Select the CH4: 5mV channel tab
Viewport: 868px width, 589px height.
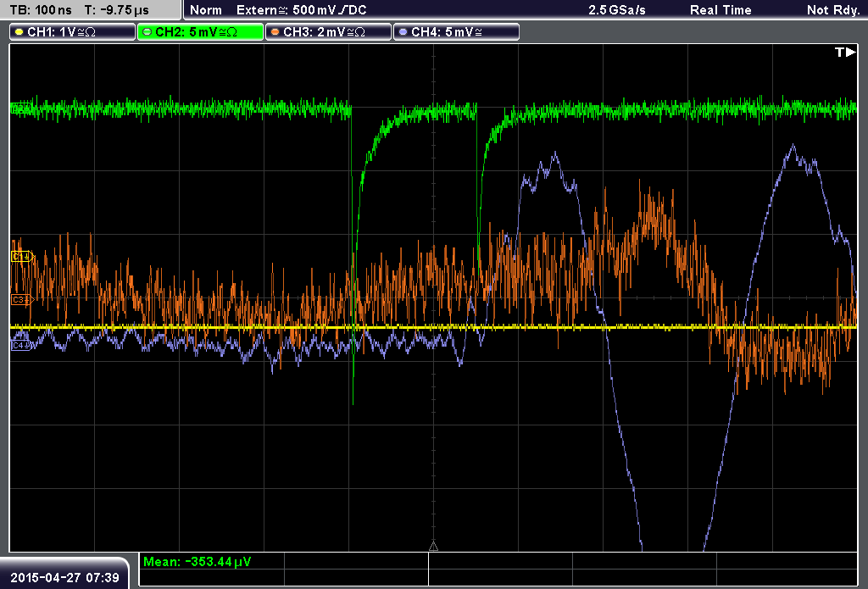[x=456, y=32]
